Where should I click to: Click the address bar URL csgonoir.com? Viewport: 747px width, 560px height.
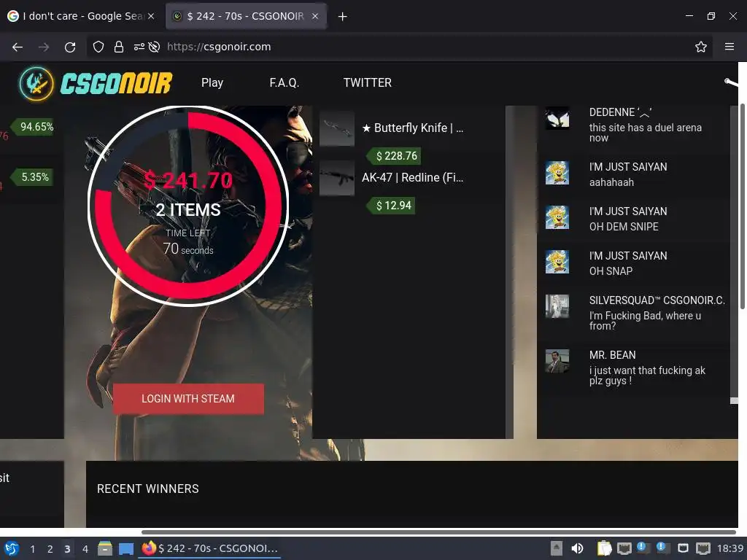(219, 47)
